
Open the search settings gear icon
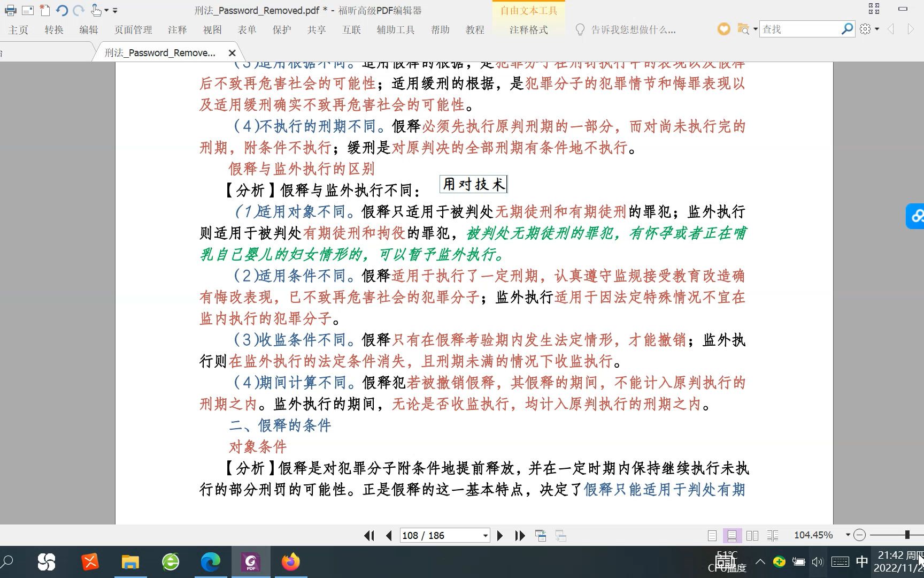click(x=865, y=29)
